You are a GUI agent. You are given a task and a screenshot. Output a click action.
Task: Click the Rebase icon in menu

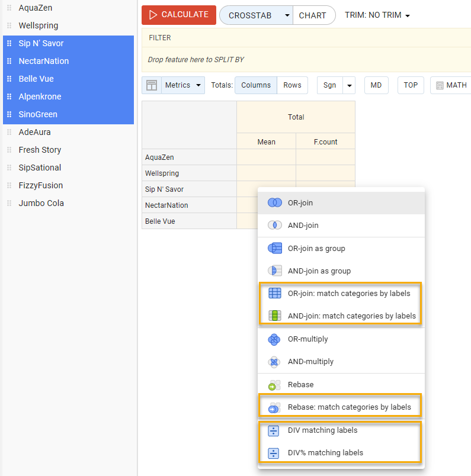pos(274,385)
